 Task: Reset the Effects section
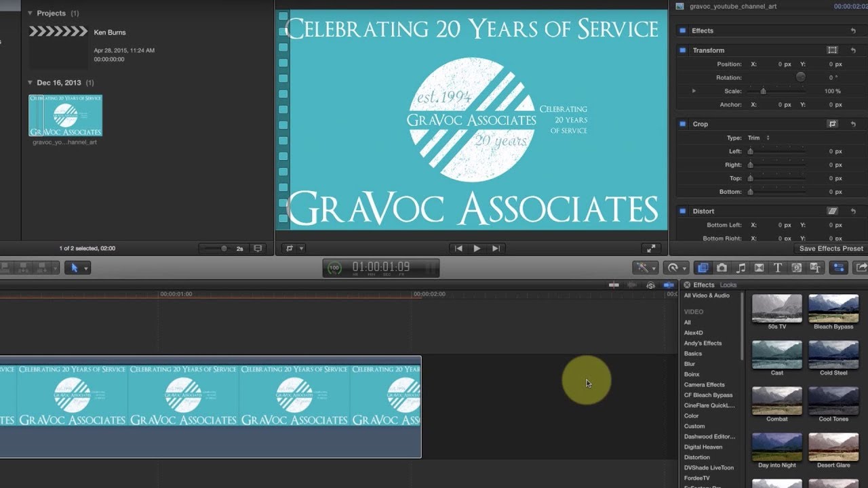tap(853, 30)
